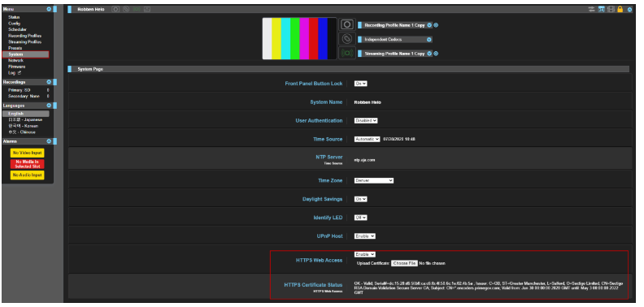The height and width of the screenshot is (307, 644).
Task: Open the Config page from the menu
Action: point(14,24)
